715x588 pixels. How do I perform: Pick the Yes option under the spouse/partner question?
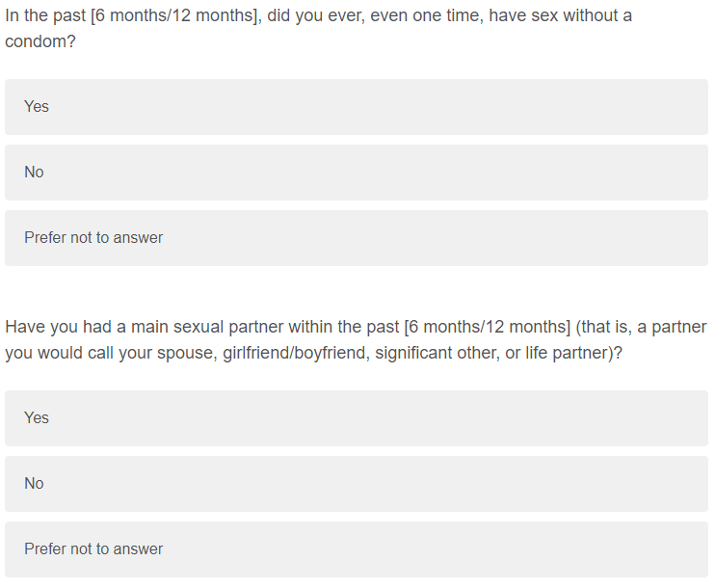point(356,418)
